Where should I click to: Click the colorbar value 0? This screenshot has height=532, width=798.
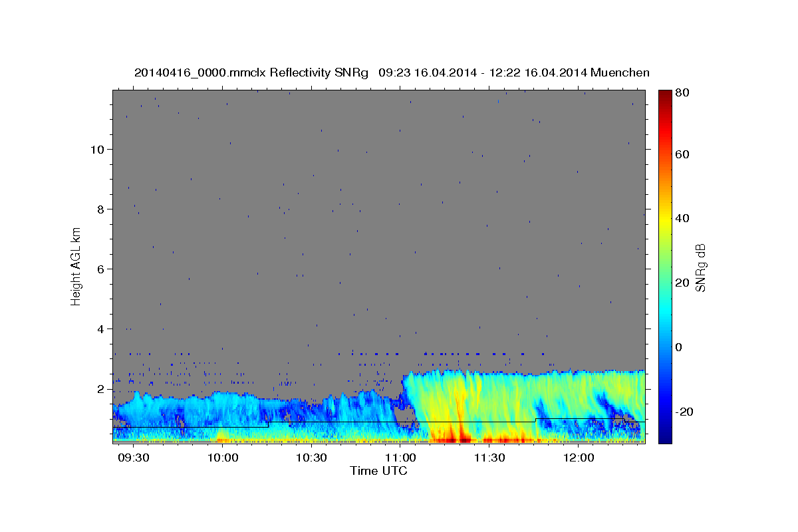679,347
